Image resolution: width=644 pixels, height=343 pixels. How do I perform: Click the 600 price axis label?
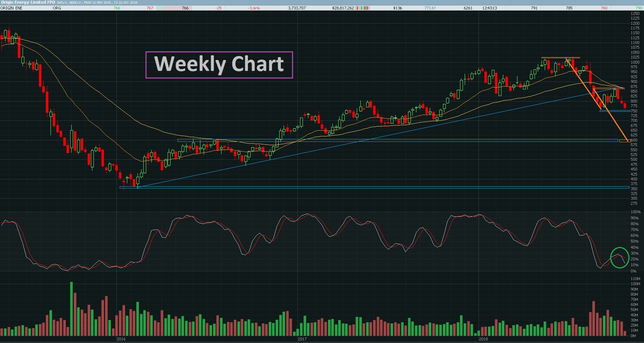pyautogui.click(x=634, y=140)
